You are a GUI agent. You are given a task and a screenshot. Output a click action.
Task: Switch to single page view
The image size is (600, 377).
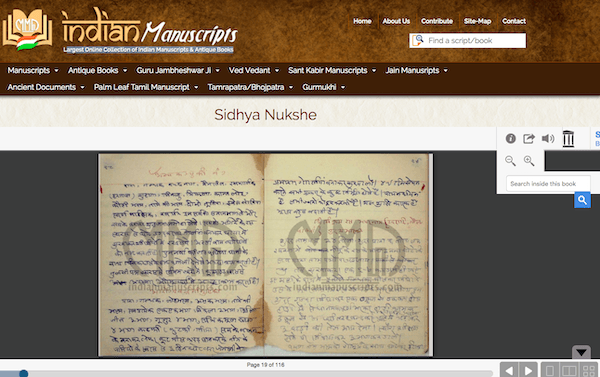(549, 370)
